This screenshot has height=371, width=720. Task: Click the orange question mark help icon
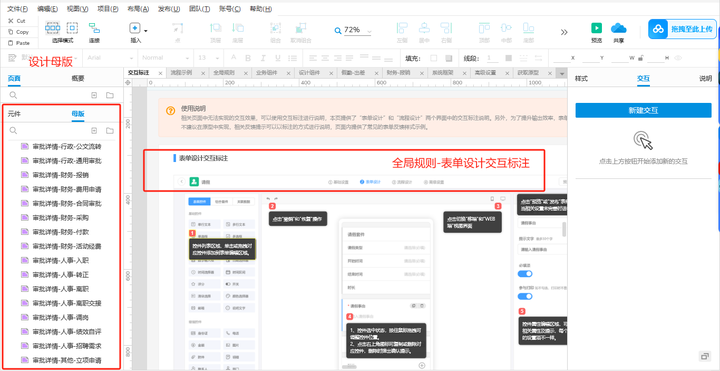pyautogui.click(x=170, y=111)
